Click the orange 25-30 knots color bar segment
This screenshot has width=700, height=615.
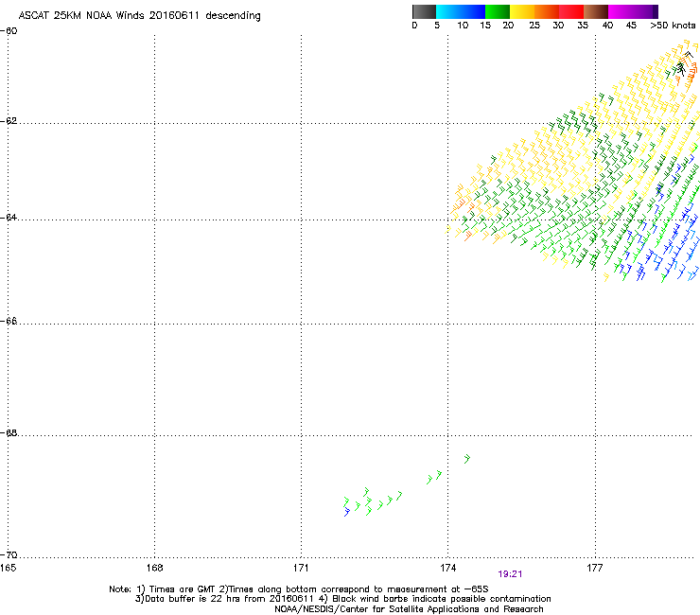(547, 11)
